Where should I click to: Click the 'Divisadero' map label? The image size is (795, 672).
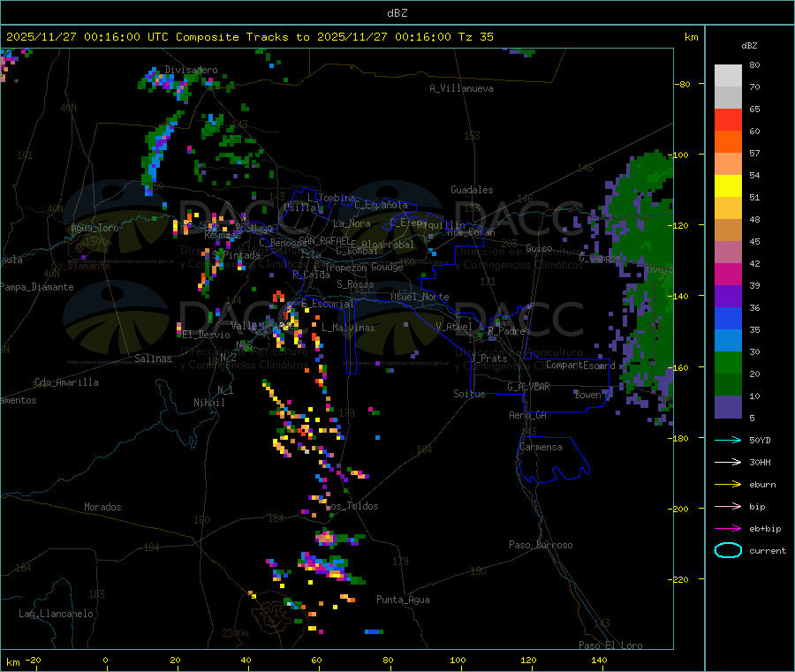coord(191,70)
